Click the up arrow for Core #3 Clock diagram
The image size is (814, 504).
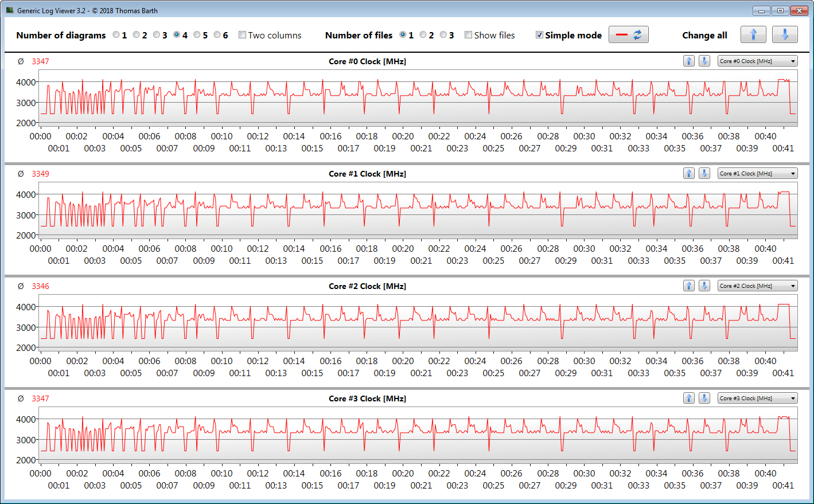point(689,398)
